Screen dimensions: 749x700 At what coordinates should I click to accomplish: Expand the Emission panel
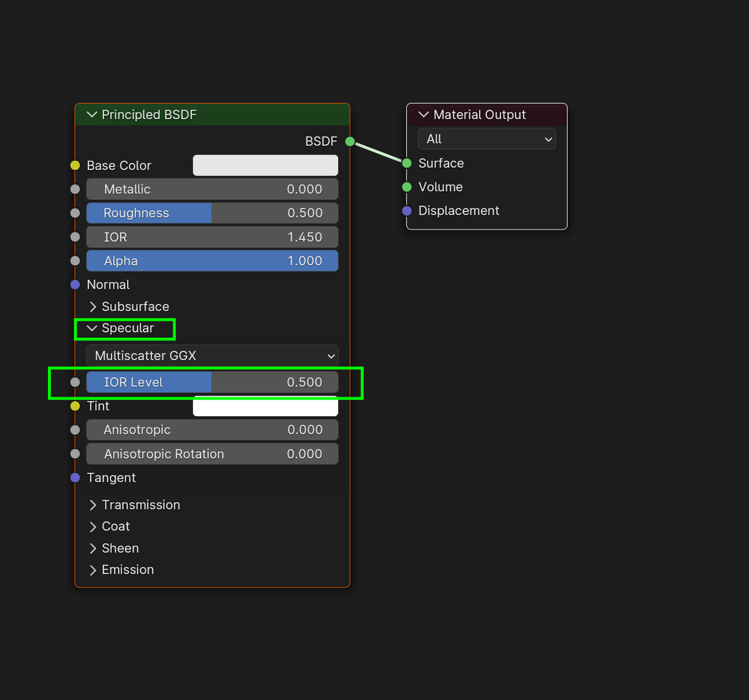tap(92, 570)
